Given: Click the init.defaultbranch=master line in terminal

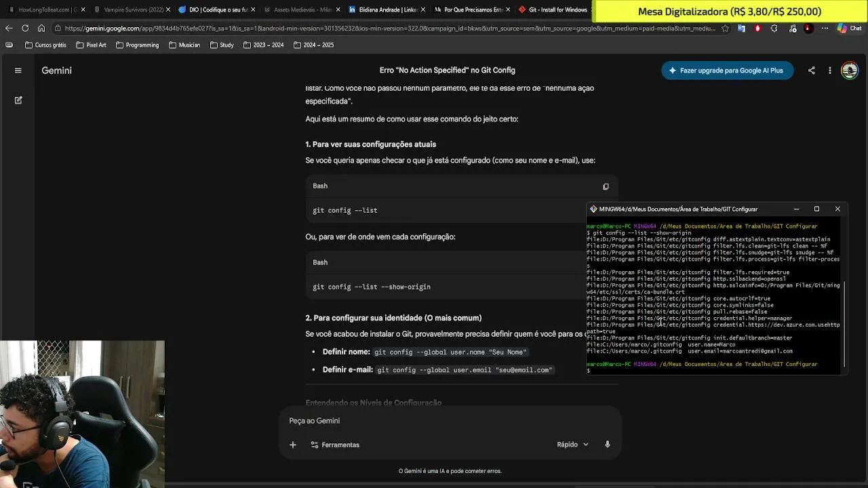Looking at the screenshot, I should 689,338.
